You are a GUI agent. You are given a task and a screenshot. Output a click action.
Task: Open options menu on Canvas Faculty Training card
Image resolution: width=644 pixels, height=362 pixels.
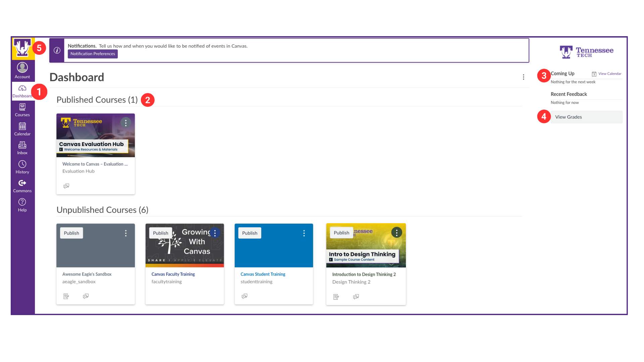(215, 232)
